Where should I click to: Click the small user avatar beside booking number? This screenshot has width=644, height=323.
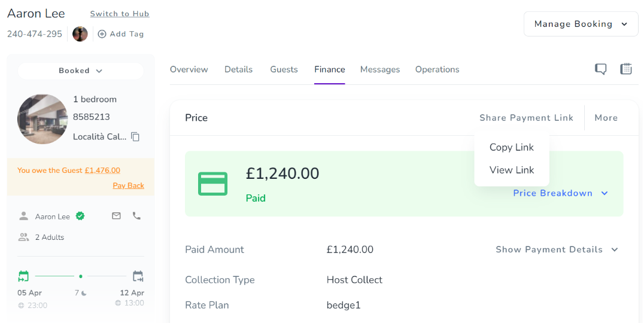tap(80, 34)
